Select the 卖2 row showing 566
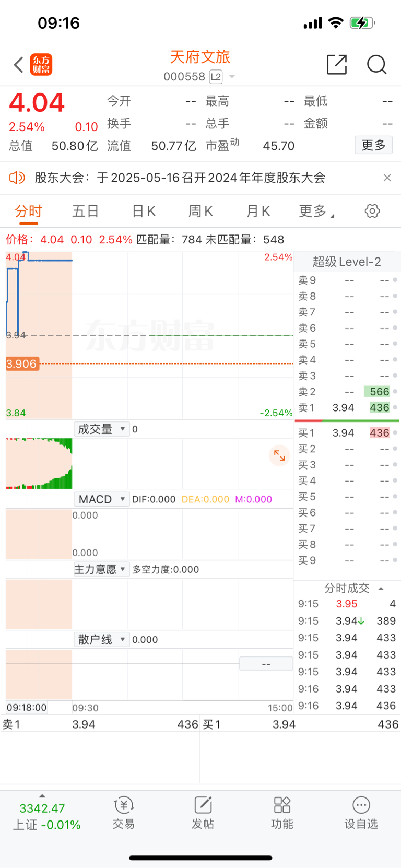 (x=347, y=392)
